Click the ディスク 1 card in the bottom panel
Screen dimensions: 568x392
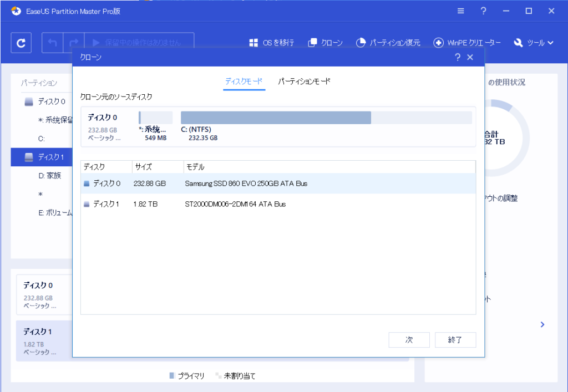pos(44,341)
